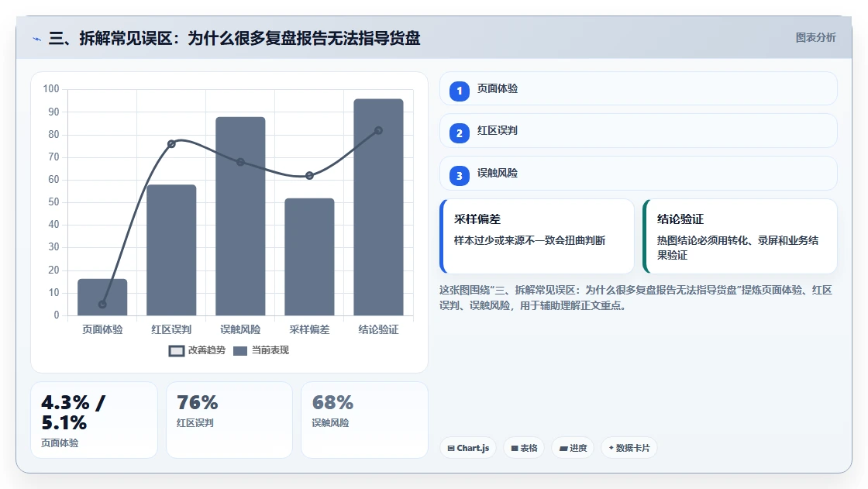868x489 pixels.
Task: Click the 4.3% / 5.1% stat value
Action: click(x=73, y=412)
